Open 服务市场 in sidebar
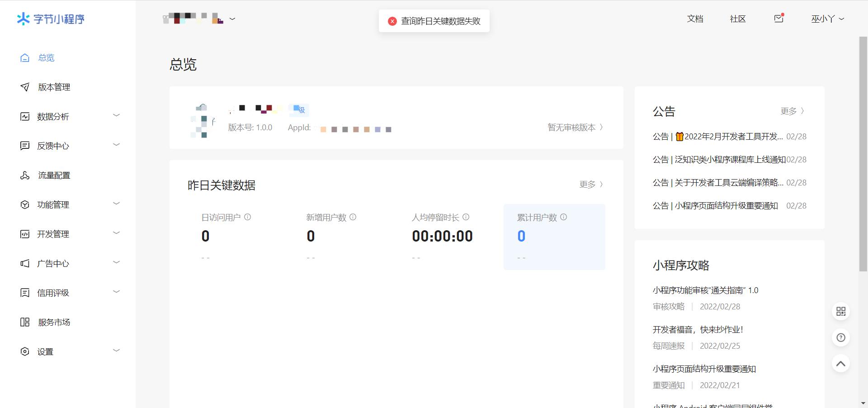Viewport: 868px width, 408px height. (54, 322)
